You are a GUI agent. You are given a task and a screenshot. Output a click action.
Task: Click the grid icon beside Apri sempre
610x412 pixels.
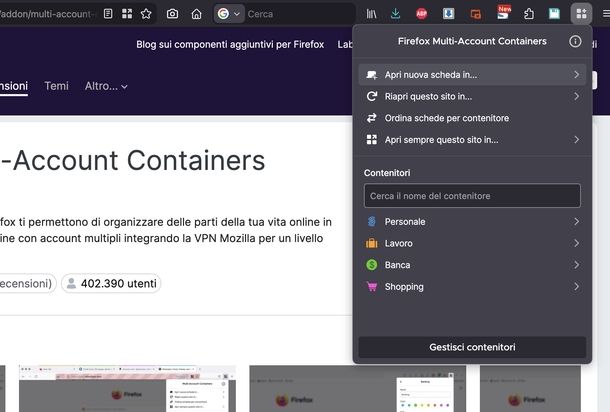pyautogui.click(x=372, y=140)
